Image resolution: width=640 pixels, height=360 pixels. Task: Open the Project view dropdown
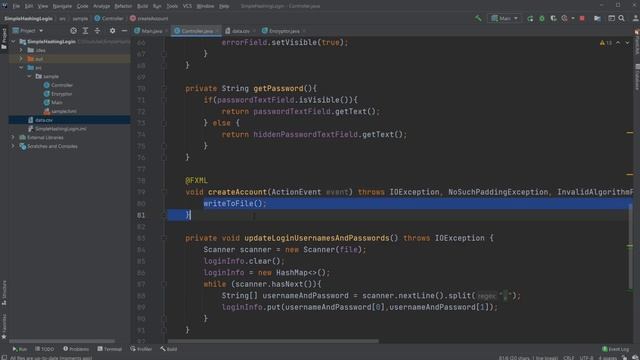[28, 31]
